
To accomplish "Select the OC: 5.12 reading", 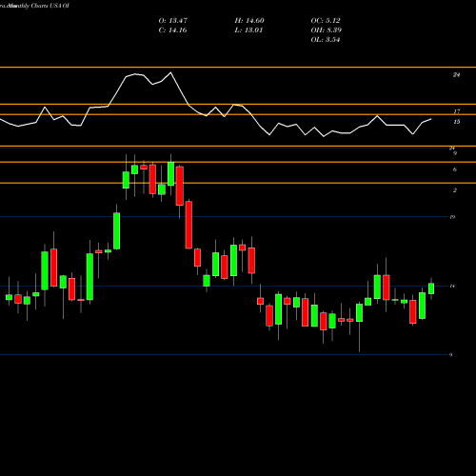I will (x=326, y=21).
